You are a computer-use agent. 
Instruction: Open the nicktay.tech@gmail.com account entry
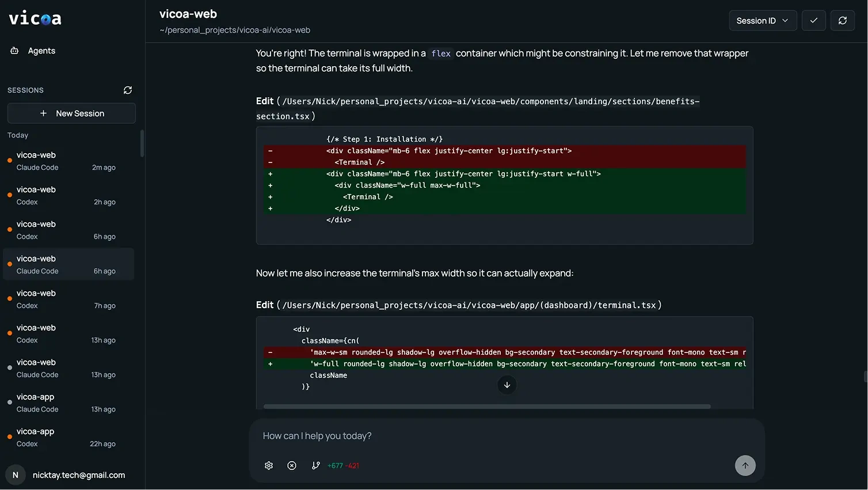tap(79, 475)
